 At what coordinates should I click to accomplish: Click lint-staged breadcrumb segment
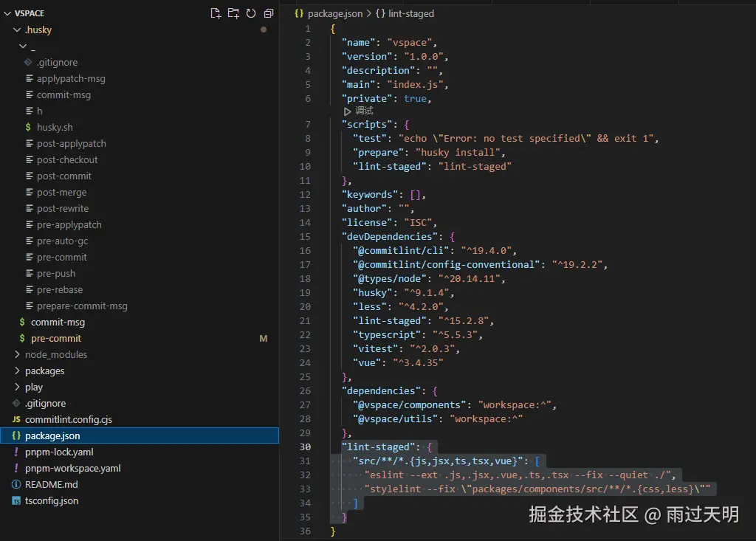(x=410, y=13)
